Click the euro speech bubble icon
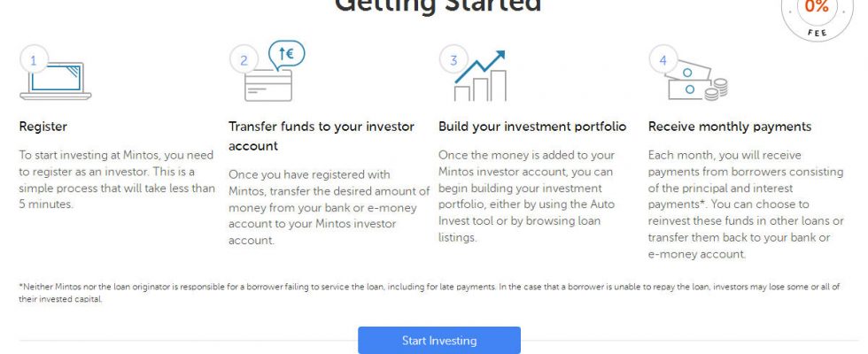Screen dimensions: 868x354 point(286,55)
